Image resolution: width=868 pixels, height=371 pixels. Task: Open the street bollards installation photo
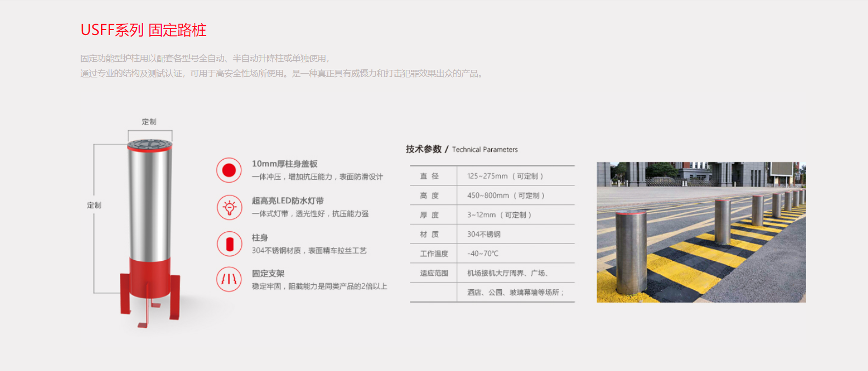pos(701,232)
